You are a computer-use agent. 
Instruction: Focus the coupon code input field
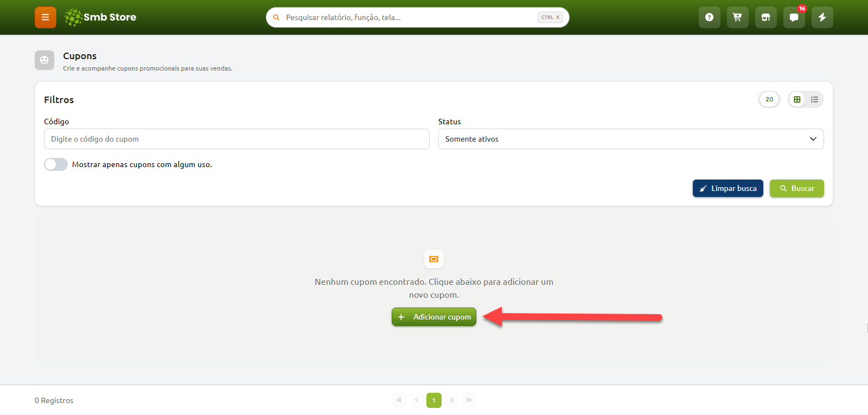[237, 139]
